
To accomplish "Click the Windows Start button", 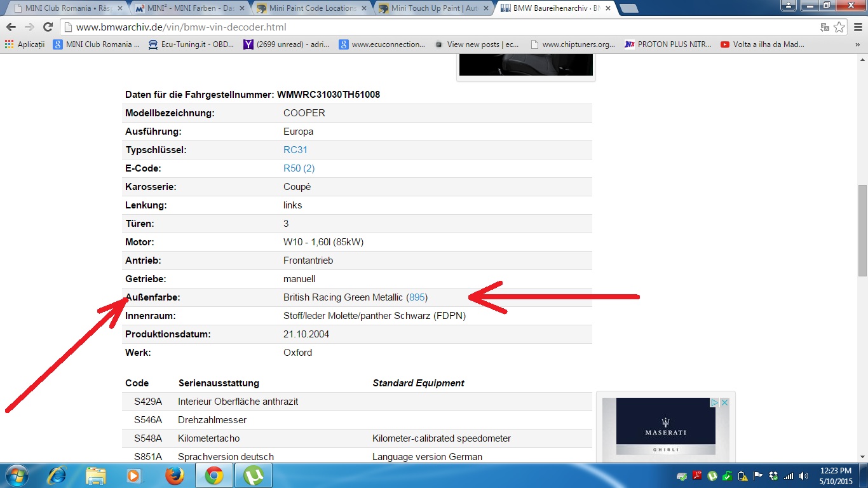I will coord(16,475).
